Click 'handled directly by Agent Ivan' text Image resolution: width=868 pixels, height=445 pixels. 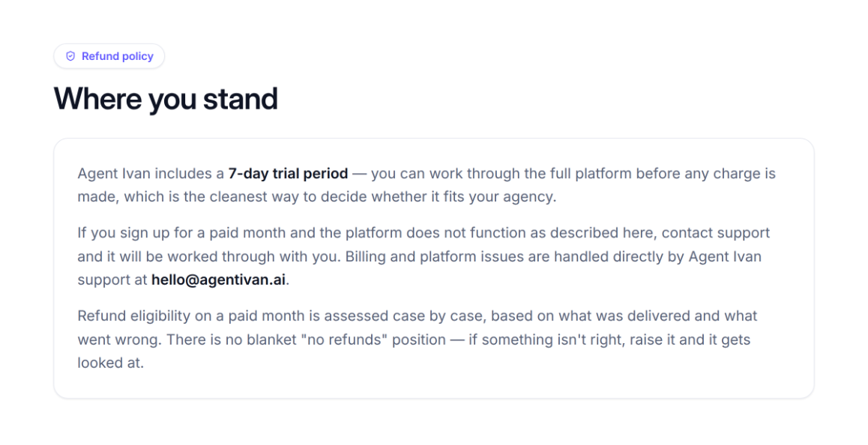tap(657, 257)
